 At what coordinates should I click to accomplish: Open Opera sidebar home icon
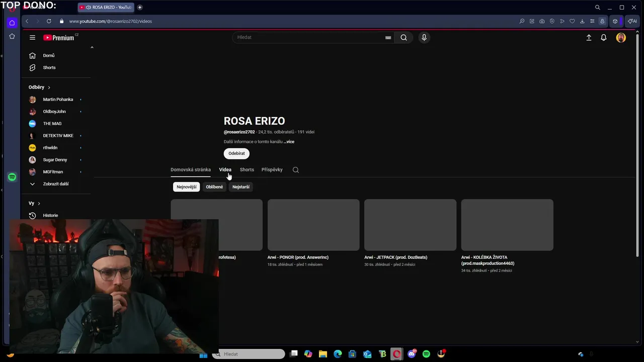tap(12, 23)
